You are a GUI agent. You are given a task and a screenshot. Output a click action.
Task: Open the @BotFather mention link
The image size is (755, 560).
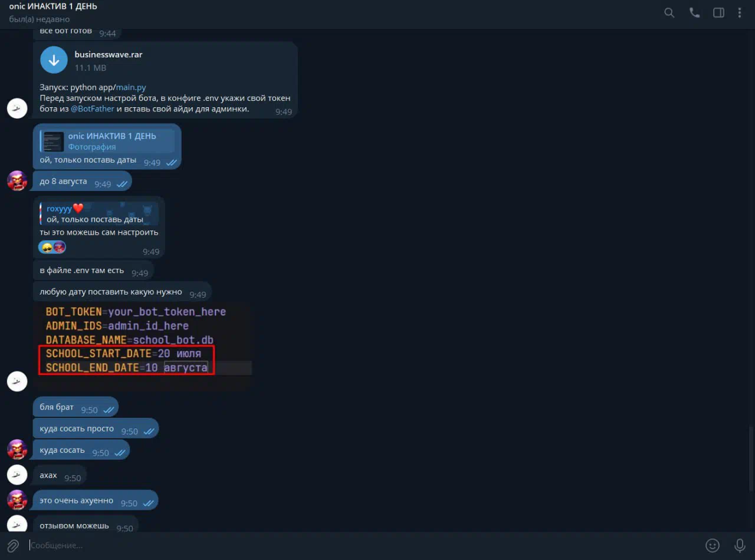pos(93,108)
